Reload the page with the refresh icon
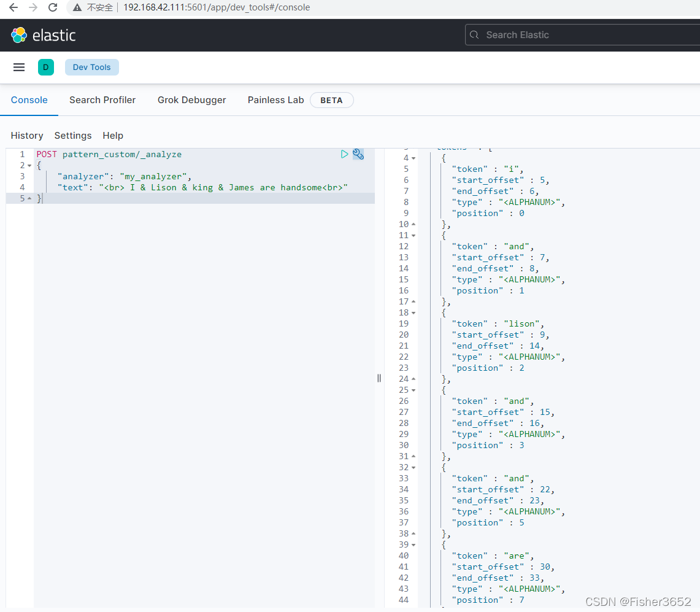The height and width of the screenshot is (612, 700). 53,7
